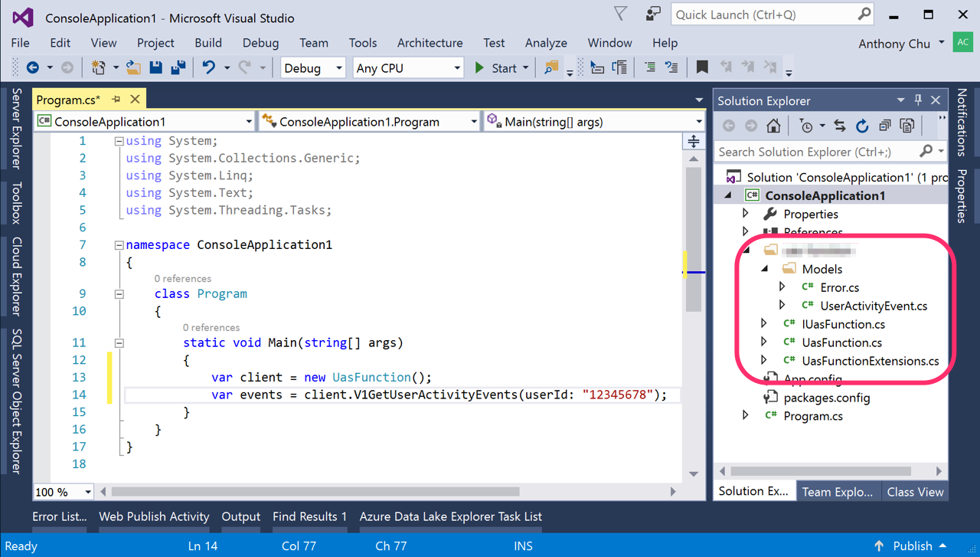Switch to the Team Explorer tab
980x557 pixels.
click(837, 492)
